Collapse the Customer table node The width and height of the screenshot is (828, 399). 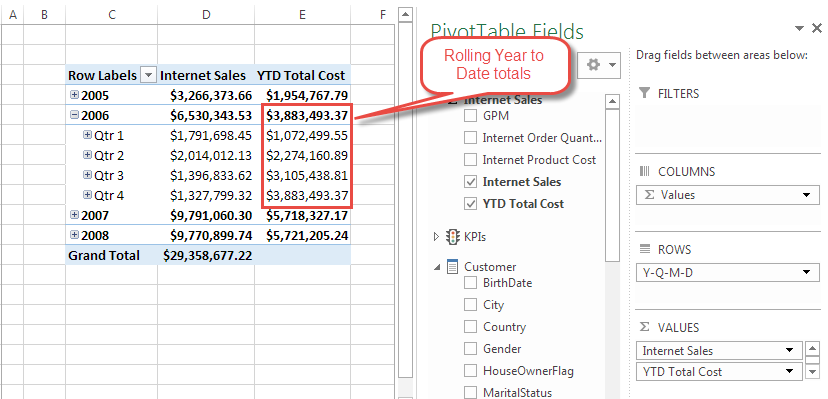pyautogui.click(x=437, y=268)
